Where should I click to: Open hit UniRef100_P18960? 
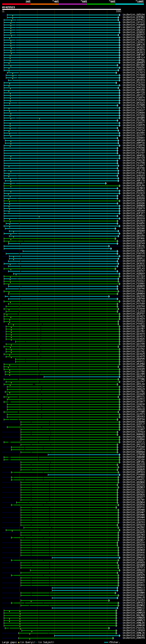[x=133, y=284]
